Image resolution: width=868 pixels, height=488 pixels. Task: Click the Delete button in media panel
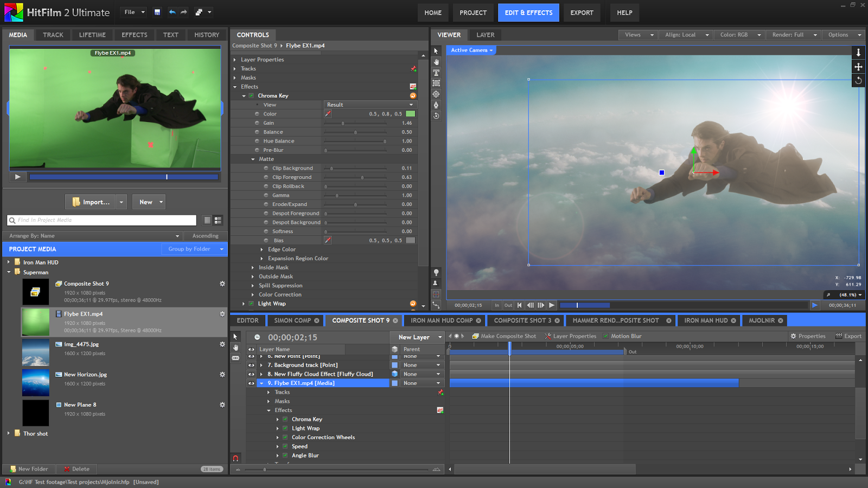click(x=76, y=469)
